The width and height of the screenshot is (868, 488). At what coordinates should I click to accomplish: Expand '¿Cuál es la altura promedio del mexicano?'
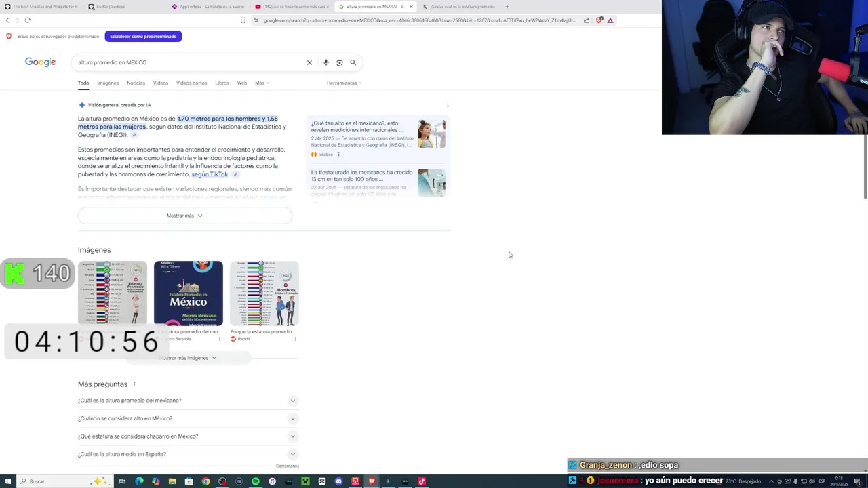pos(188,401)
